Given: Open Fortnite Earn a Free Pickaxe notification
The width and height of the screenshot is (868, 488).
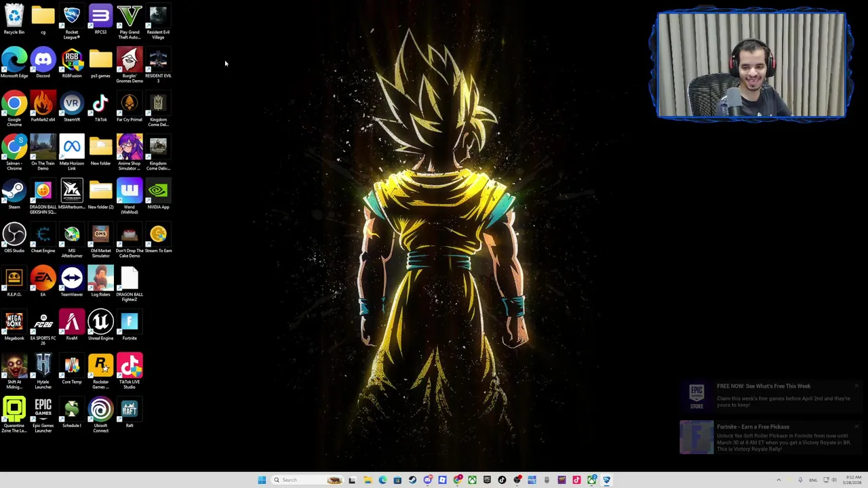Looking at the screenshot, I should pos(770,437).
